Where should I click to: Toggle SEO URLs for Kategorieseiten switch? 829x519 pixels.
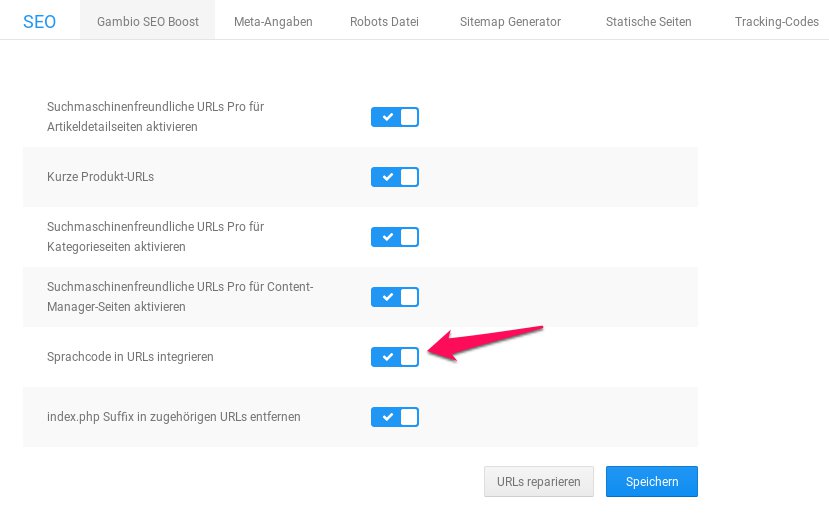pos(394,237)
